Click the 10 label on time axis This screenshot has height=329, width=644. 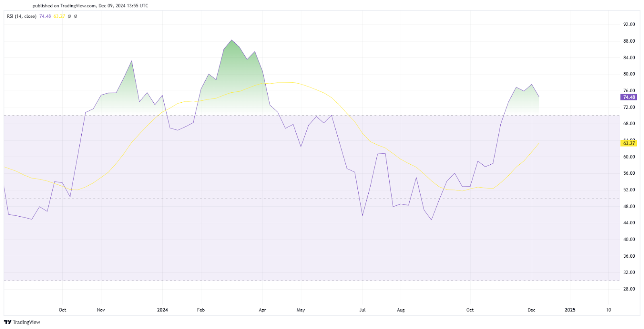coord(609,310)
